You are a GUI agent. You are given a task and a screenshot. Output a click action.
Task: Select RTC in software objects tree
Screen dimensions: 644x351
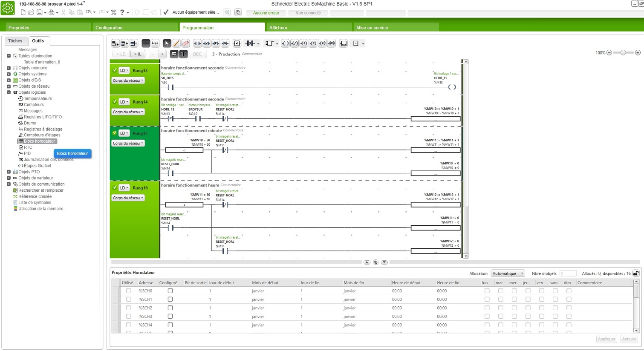(x=28, y=147)
